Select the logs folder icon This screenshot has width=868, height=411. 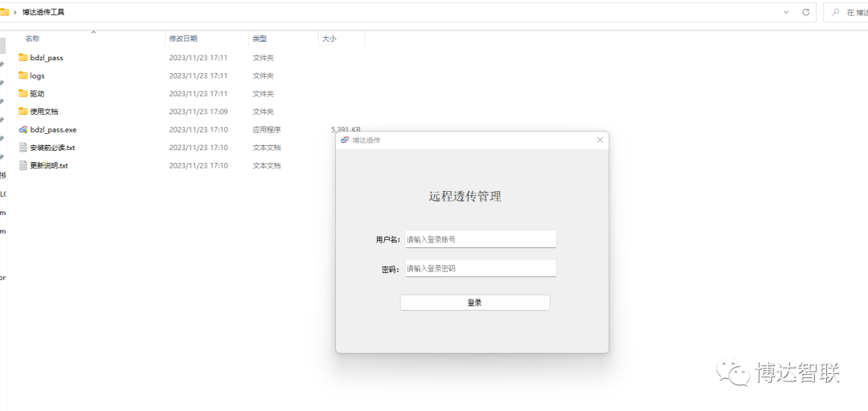(x=23, y=75)
